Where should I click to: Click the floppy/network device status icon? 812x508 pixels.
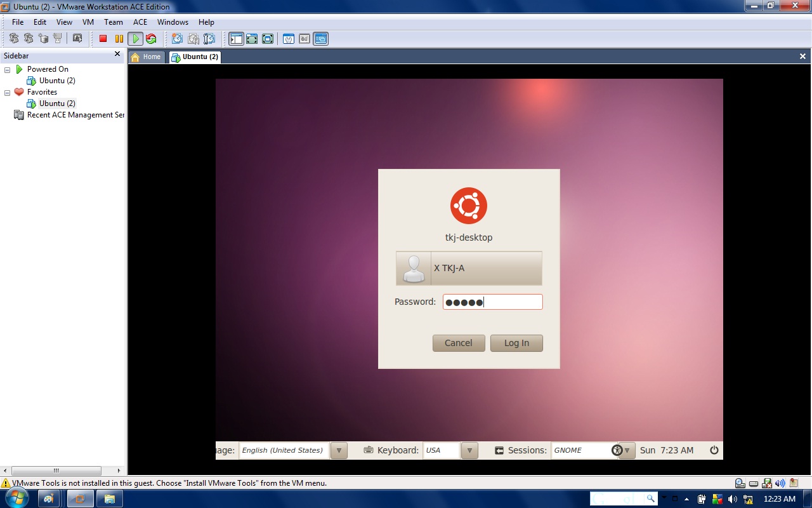[x=766, y=483]
